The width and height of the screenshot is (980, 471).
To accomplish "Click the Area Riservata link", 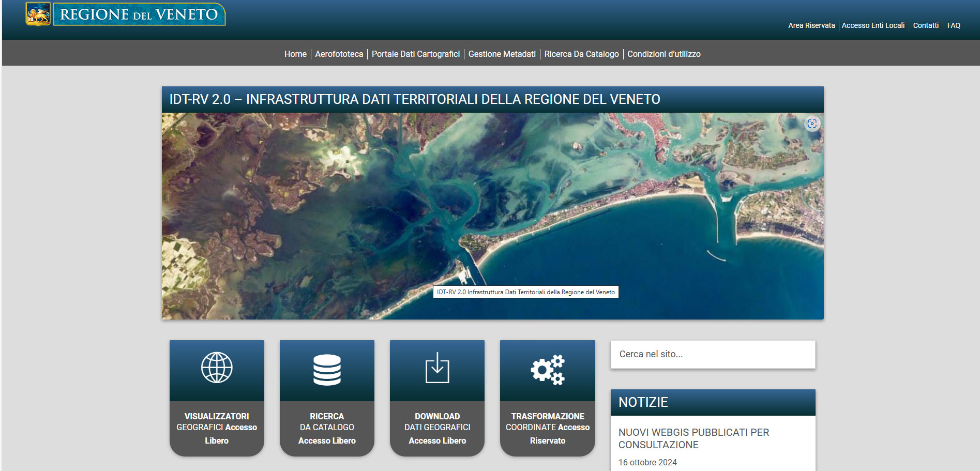I will tap(811, 25).
